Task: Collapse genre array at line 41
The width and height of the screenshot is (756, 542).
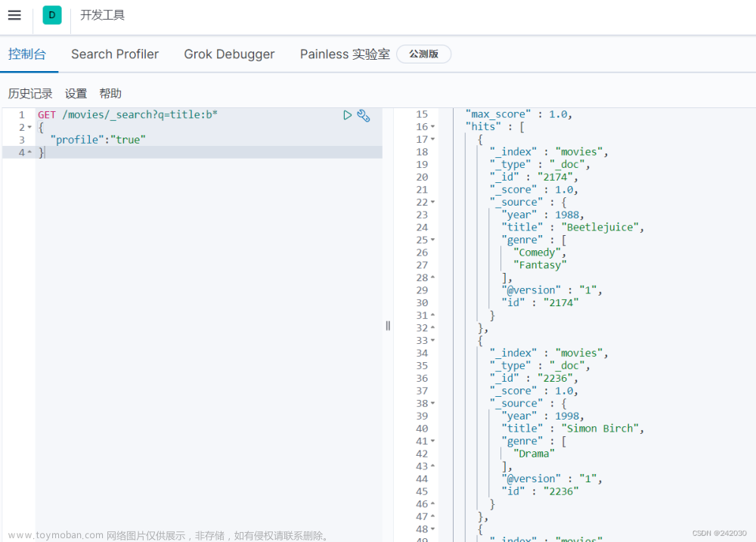Action: coord(433,441)
